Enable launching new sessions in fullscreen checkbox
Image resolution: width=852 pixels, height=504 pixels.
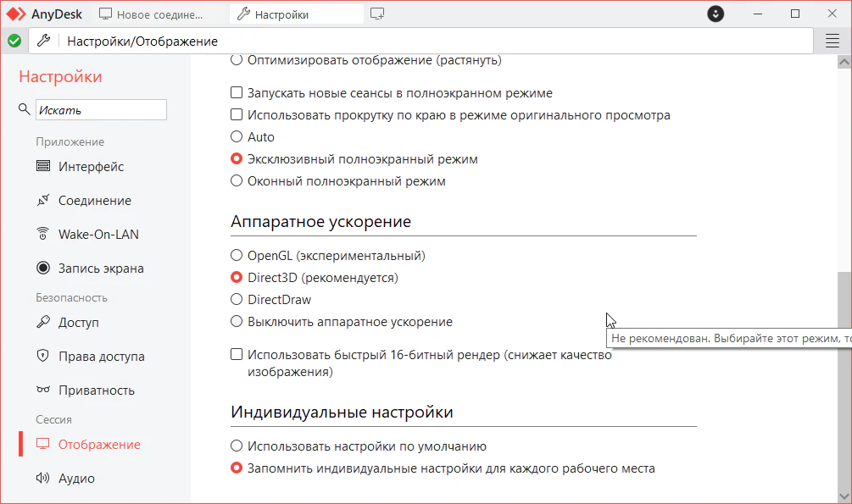[x=237, y=93]
